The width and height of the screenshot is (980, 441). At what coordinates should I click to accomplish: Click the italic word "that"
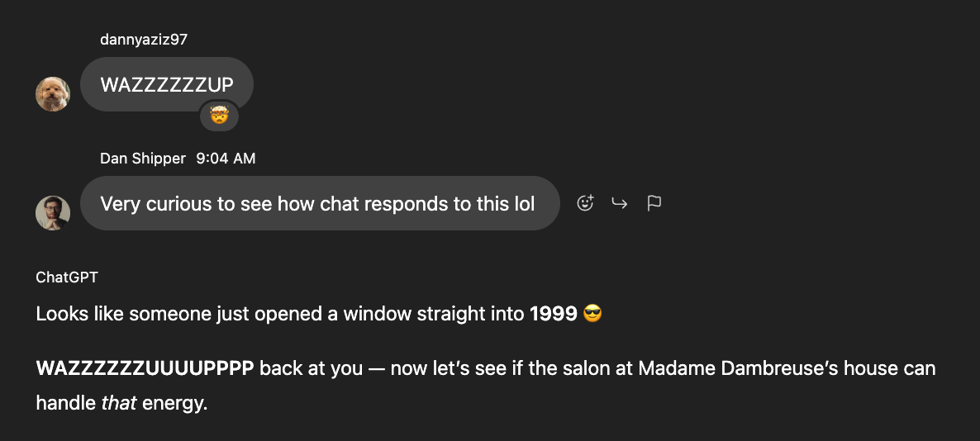(119, 403)
